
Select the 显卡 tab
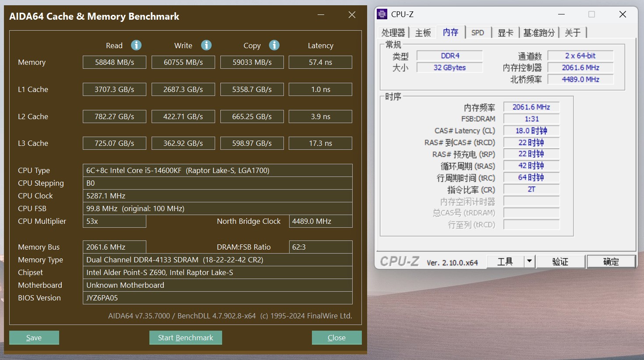click(506, 33)
